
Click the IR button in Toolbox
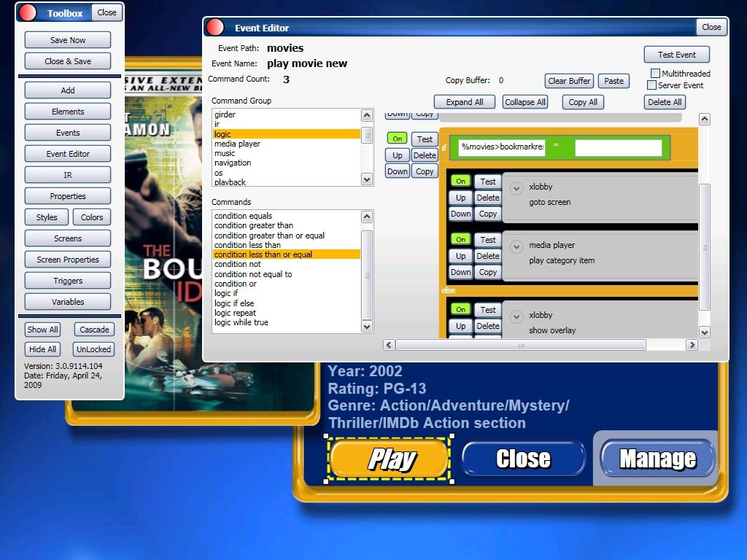pyautogui.click(x=68, y=175)
